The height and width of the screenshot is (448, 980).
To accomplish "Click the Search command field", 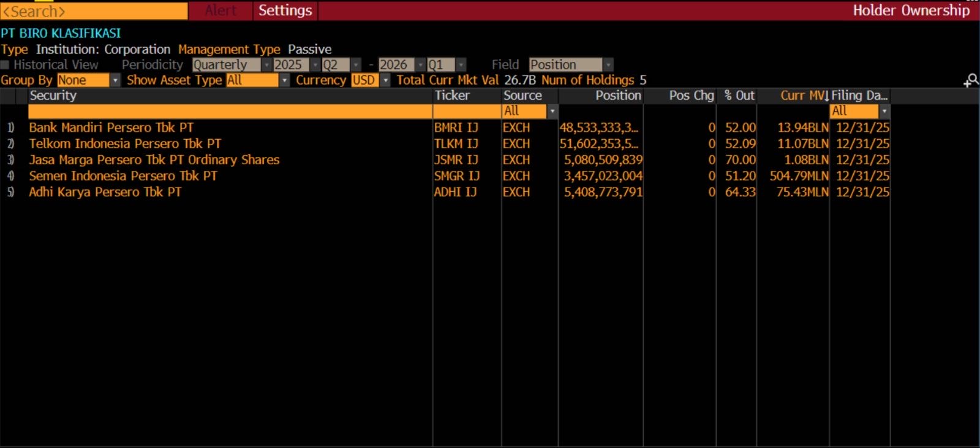I will tap(94, 11).
